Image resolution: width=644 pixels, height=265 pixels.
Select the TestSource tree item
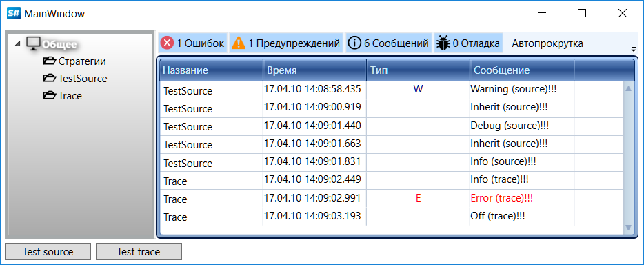click(83, 79)
